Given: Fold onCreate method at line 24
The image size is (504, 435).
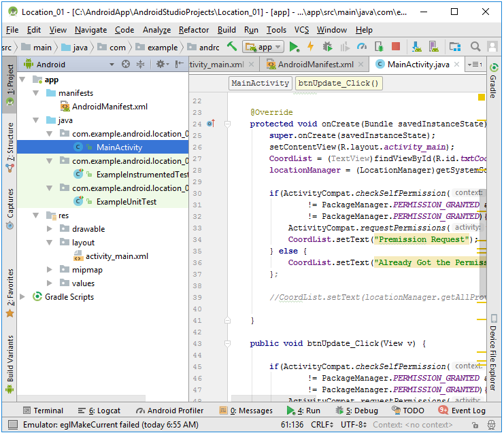Looking at the screenshot, I should [x=227, y=124].
